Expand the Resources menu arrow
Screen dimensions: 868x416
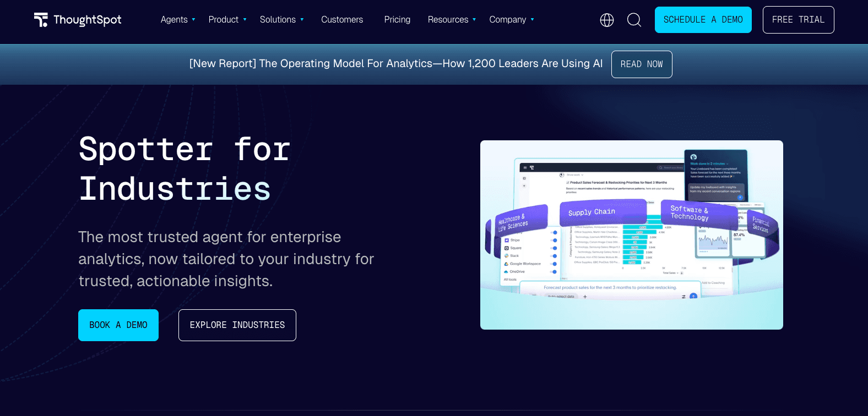point(474,20)
